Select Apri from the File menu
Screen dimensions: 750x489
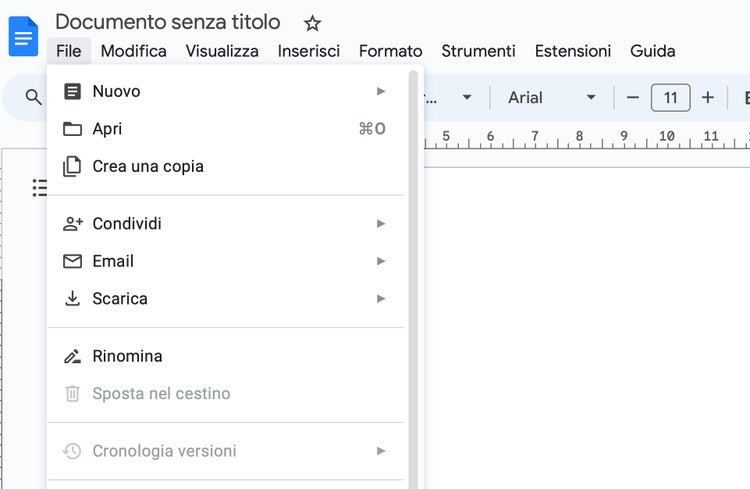(108, 129)
